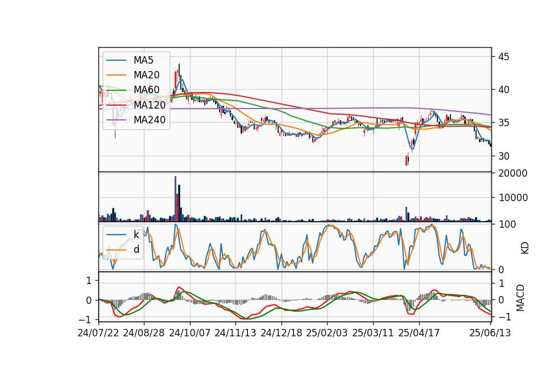Image resolution: width=546 pixels, height=392 pixels.
Task: Click the 24/07/22 date axis label
Action: pos(98,333)
